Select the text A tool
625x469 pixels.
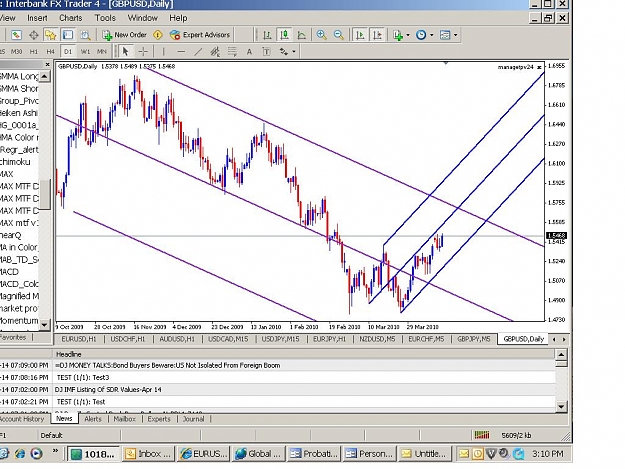pos(249,51)
